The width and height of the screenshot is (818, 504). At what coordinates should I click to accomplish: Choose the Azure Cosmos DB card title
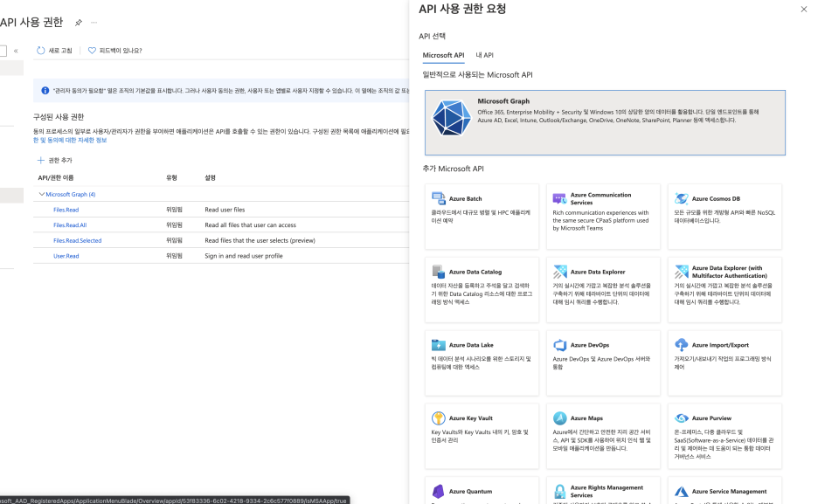tap(716, 198)
